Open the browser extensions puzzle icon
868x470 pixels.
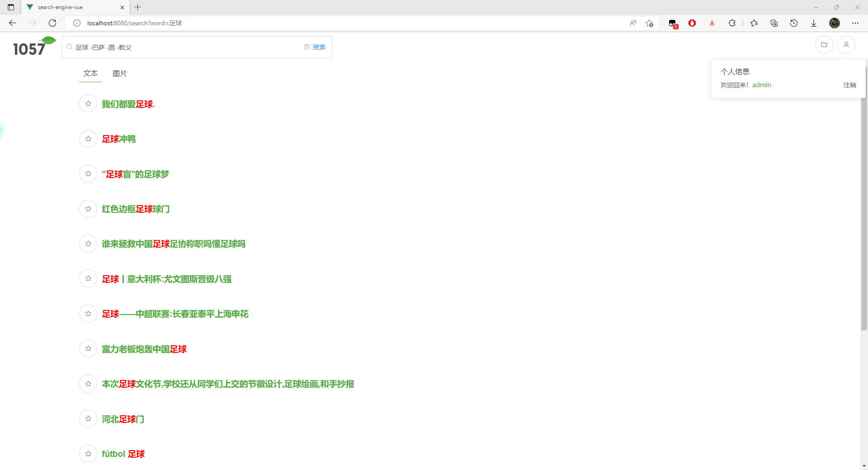(x=732, y=23)
